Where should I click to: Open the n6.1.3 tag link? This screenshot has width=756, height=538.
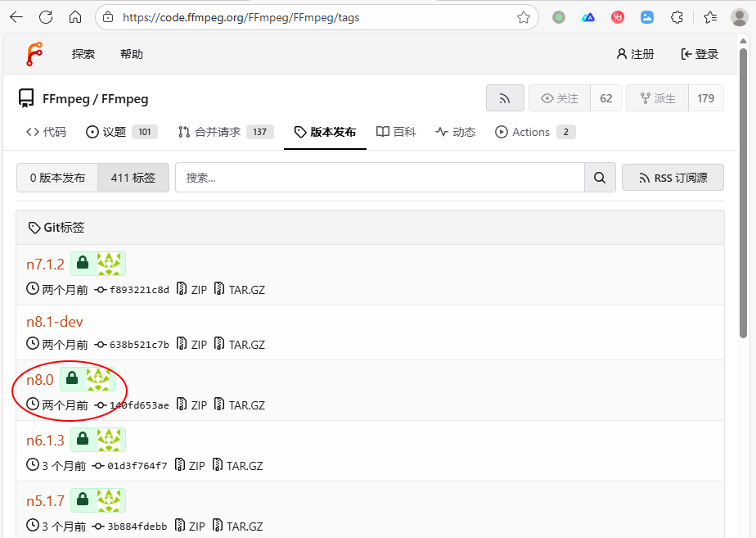point(45,440)
